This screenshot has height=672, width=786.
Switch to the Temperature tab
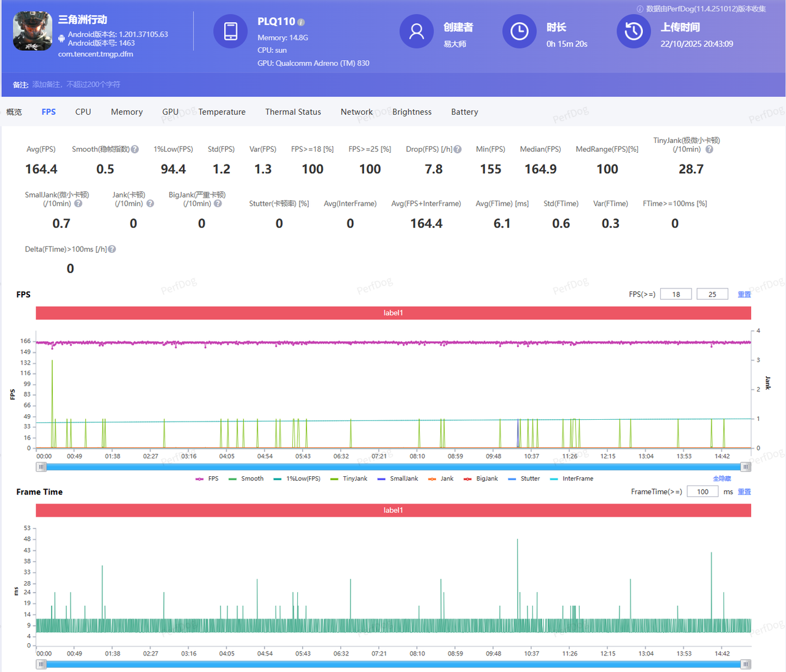coord(222,112)
